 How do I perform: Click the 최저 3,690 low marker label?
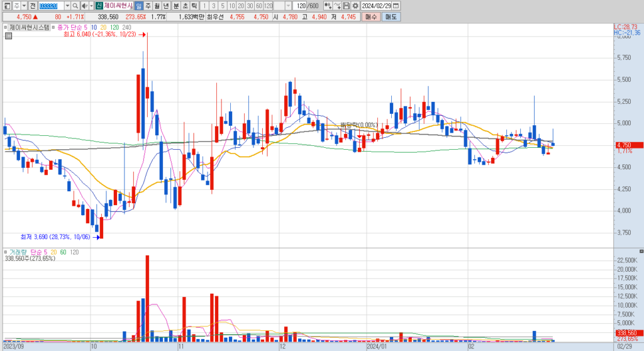click(x=55, y=237)
